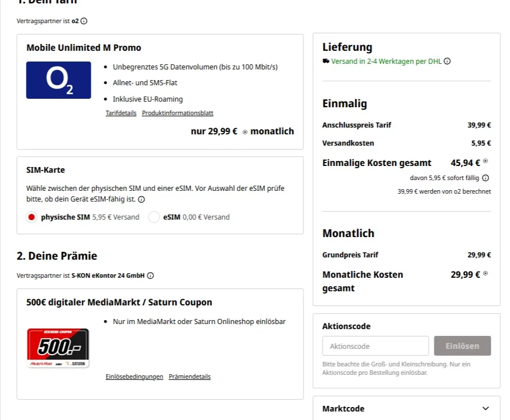The height and width of the screenshot is (420, 510).
Task: Click footnote icon before monatlich in tariff card
Action: coord(245,132)
